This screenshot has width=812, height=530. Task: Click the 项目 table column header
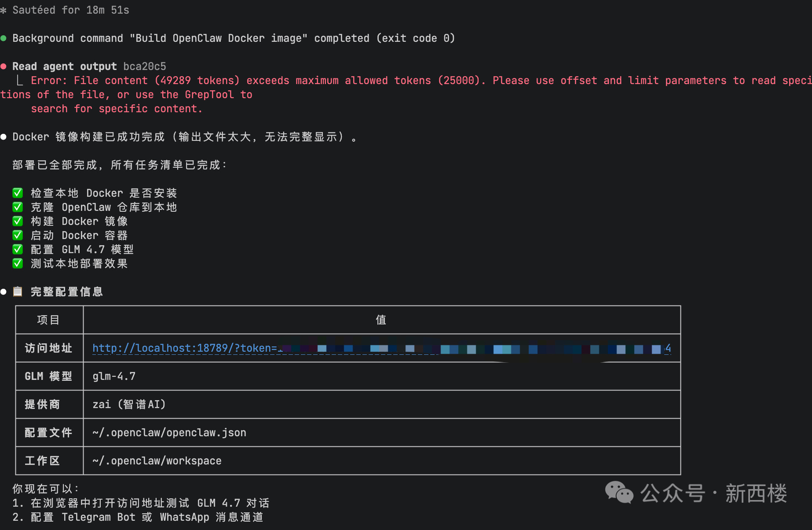click(x=48, y=320)
